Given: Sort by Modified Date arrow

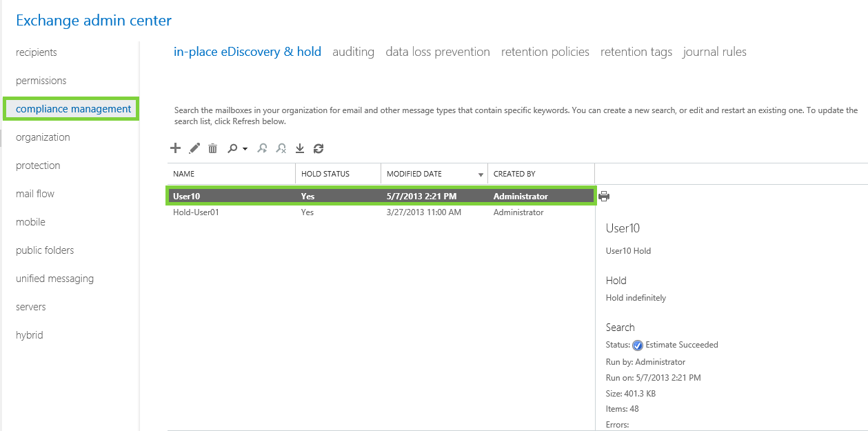Looking at the screenshot, I should coord(481,174).
